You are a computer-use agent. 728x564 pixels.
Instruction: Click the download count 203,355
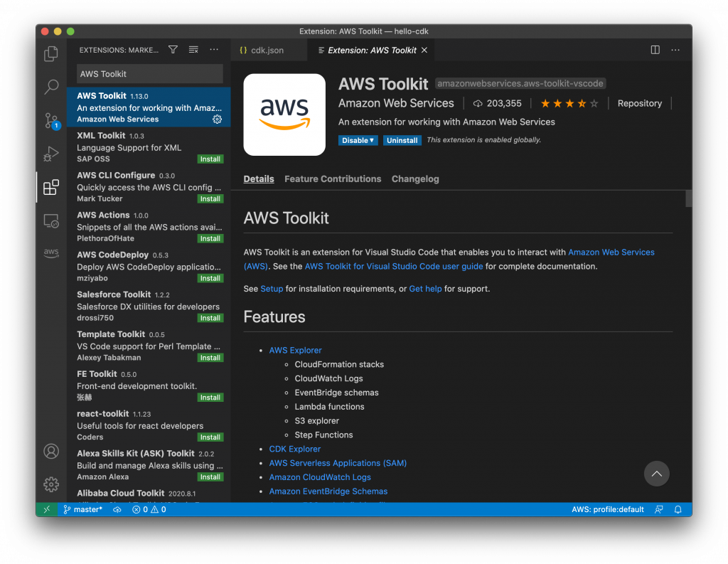pyautogui.click(x=497, y=103)
